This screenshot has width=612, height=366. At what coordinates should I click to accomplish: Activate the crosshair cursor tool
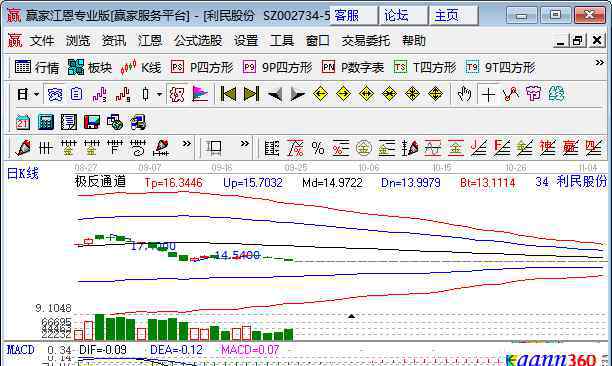pos(488,94)
